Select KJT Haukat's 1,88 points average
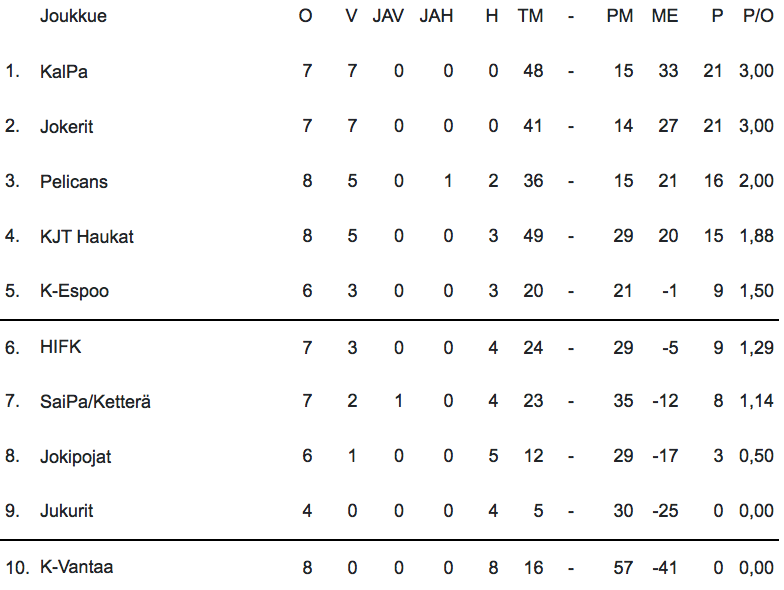 pyautogui.click(x=756, y=237)
